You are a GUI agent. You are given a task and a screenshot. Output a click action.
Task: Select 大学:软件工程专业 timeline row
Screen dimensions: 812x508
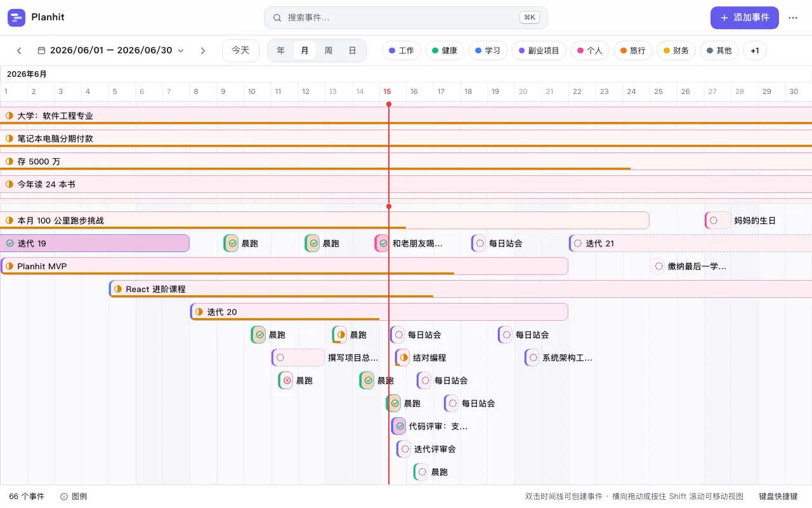pyautogui.click(x=406, y=116)
